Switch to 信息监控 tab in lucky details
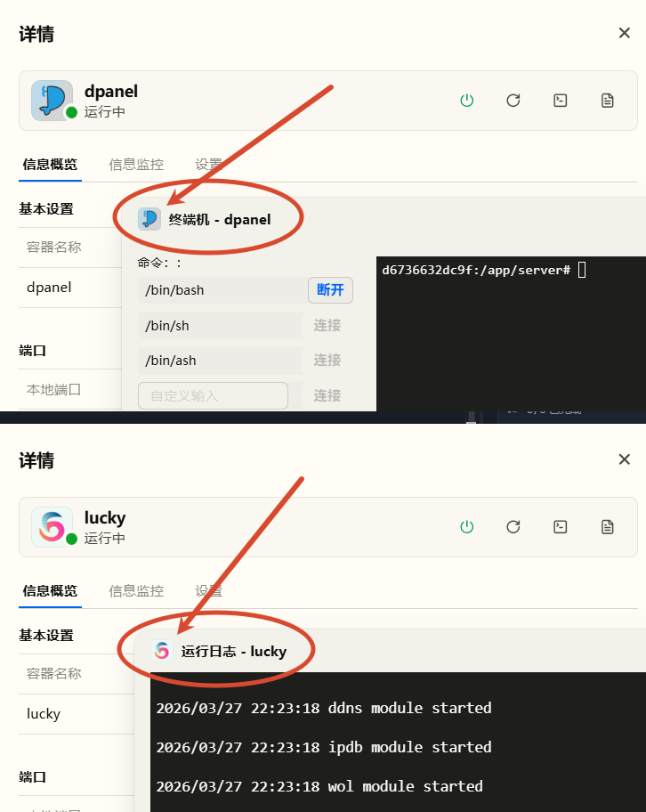Screen dimensions: 646x812 click(x=136, y=591)
